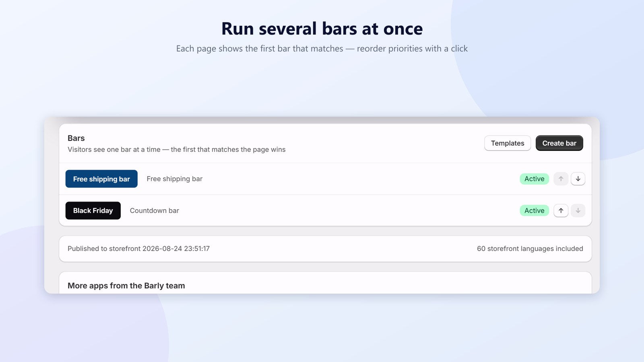Open the blue Free shipping bar preview
The image size is (644, 362).
pyautogui.click(x=101, y=179)
